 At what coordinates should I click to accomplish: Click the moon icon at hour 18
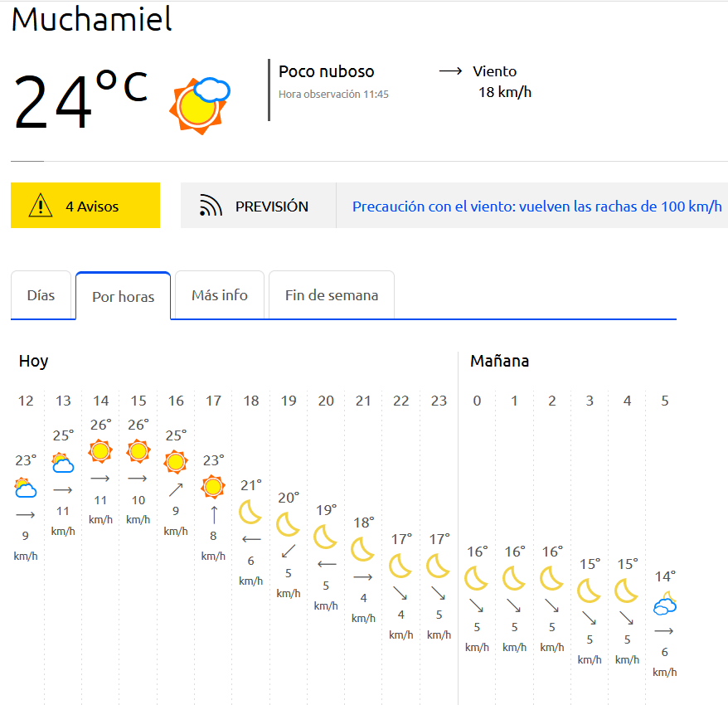click(x=250, y=512)
